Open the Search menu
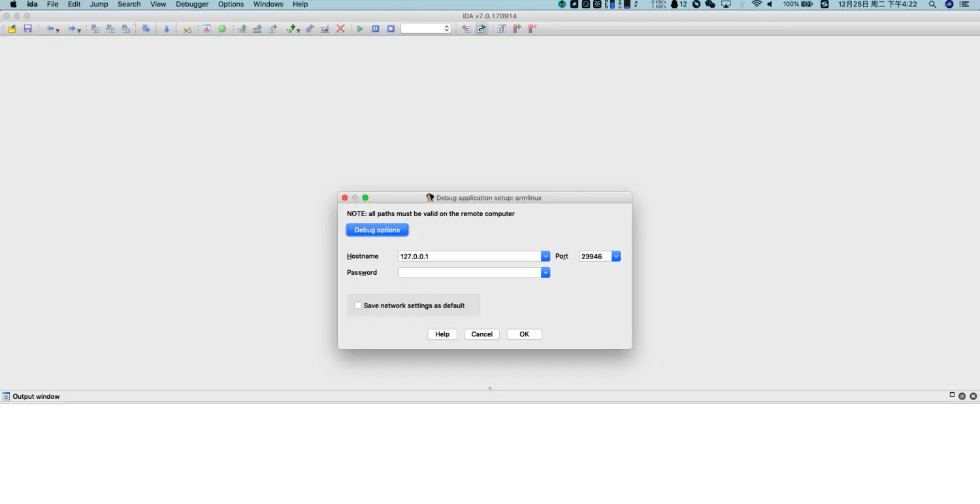This screenshot has height=504, width=980. click(x=129, y=4)
